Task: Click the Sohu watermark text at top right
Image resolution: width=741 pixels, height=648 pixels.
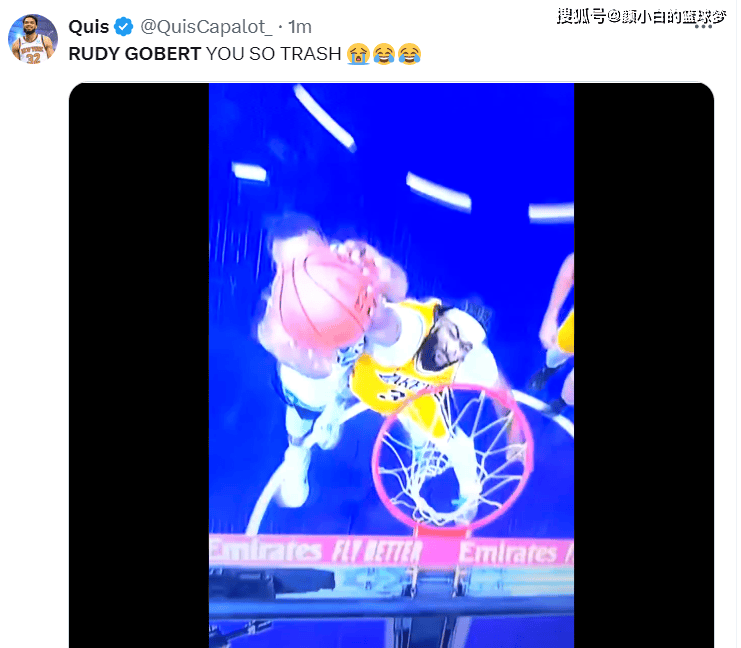Action: point(641,16)
